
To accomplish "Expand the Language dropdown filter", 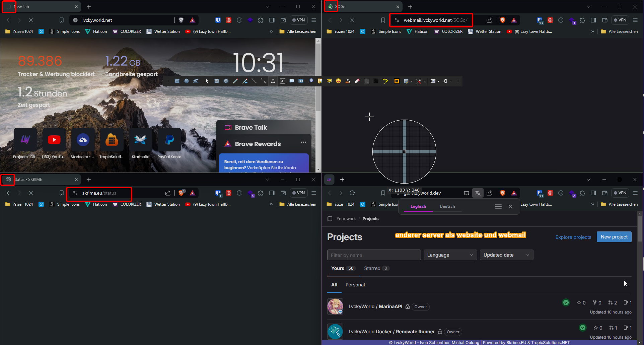I will pos(450,255).
